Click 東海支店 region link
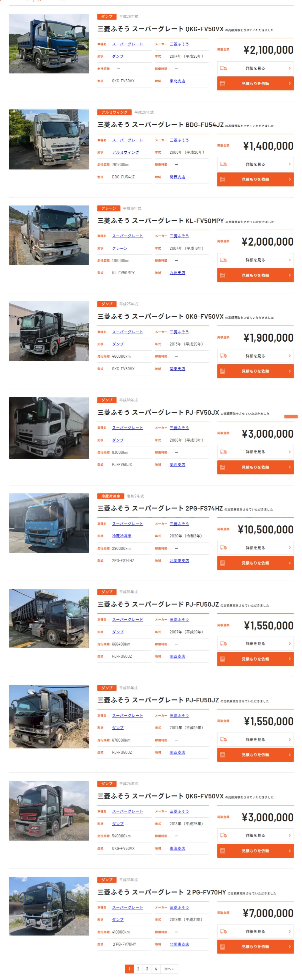The image size is (302, 980). (x=177, y=848)
